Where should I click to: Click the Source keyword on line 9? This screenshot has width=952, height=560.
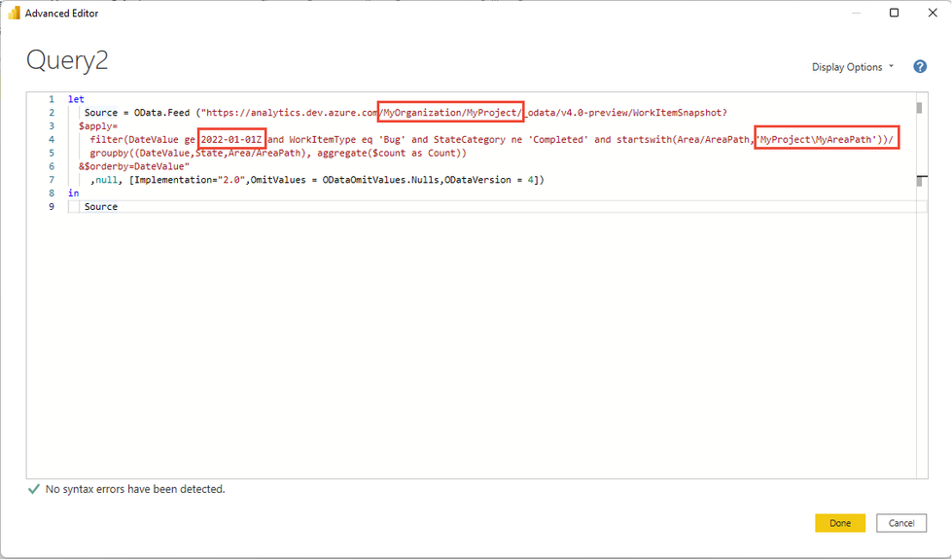click(100, 206)
